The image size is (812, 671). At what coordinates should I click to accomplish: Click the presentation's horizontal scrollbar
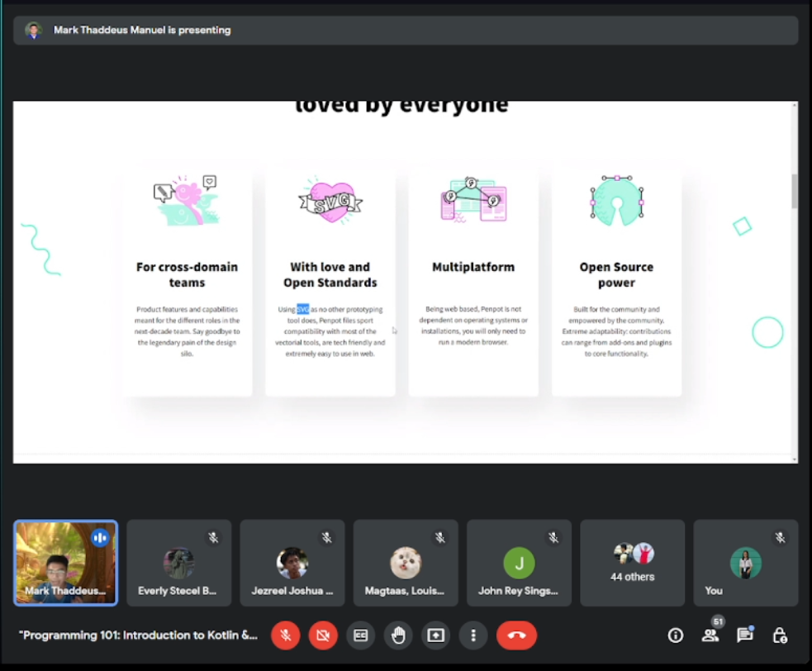(x=405, y=455)
